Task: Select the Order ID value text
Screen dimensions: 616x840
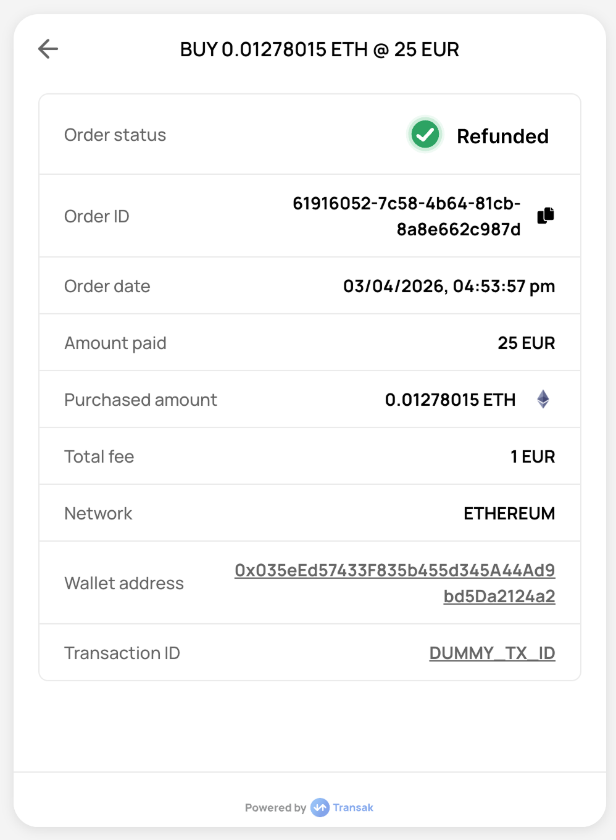Action: (406, 216)
